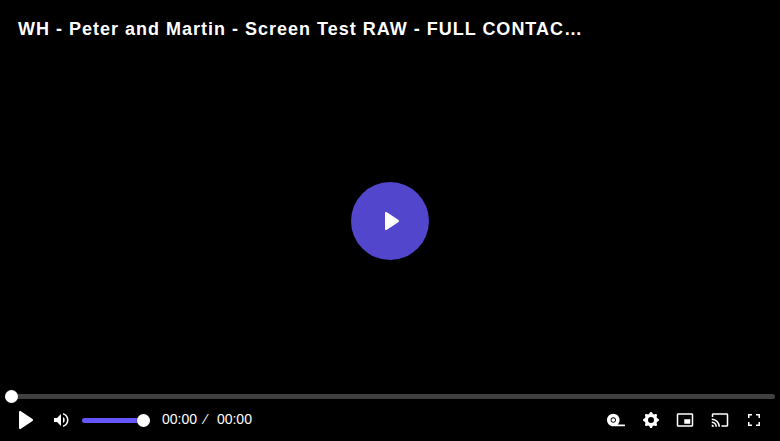Open the settings gear menu
This screenshot has height=441, width=780.
point(651,420)
